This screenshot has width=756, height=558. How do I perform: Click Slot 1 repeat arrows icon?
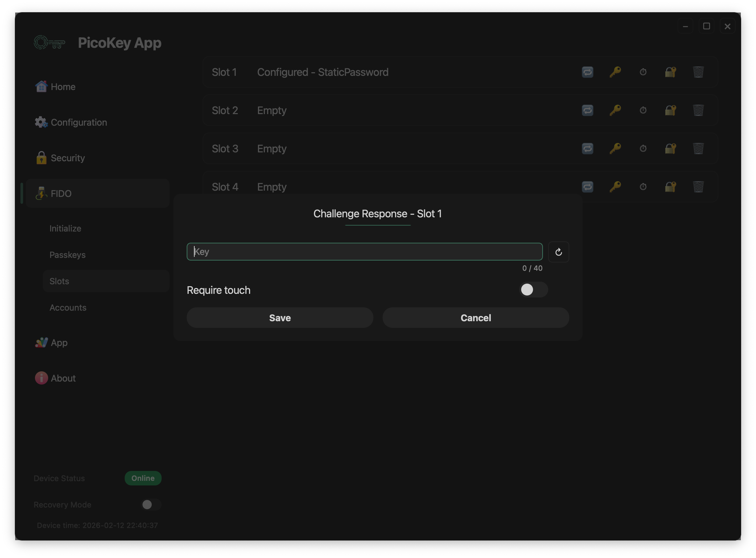[587, 72]
